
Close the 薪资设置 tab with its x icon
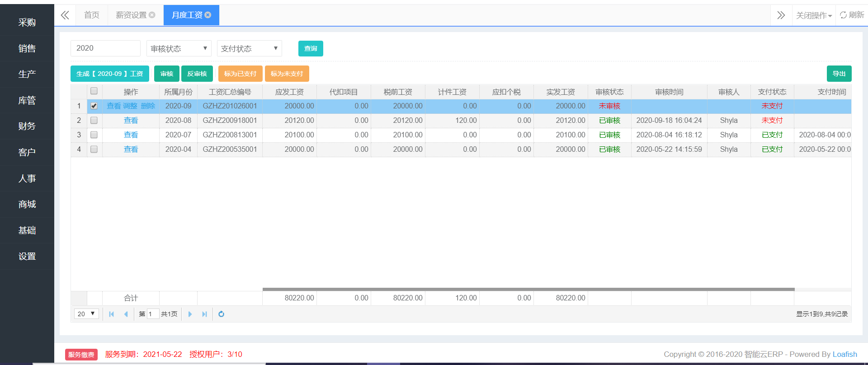tap(152, 15)
